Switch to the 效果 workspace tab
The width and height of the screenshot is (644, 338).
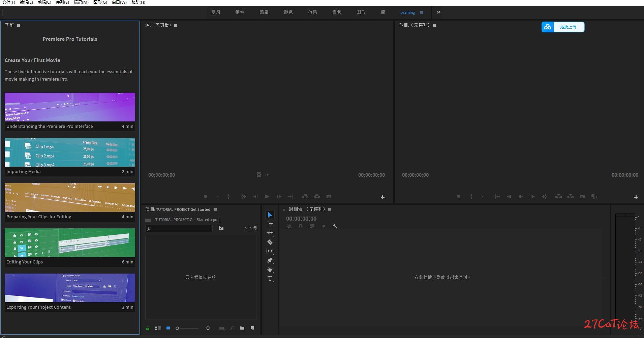(x=312, y=12)
